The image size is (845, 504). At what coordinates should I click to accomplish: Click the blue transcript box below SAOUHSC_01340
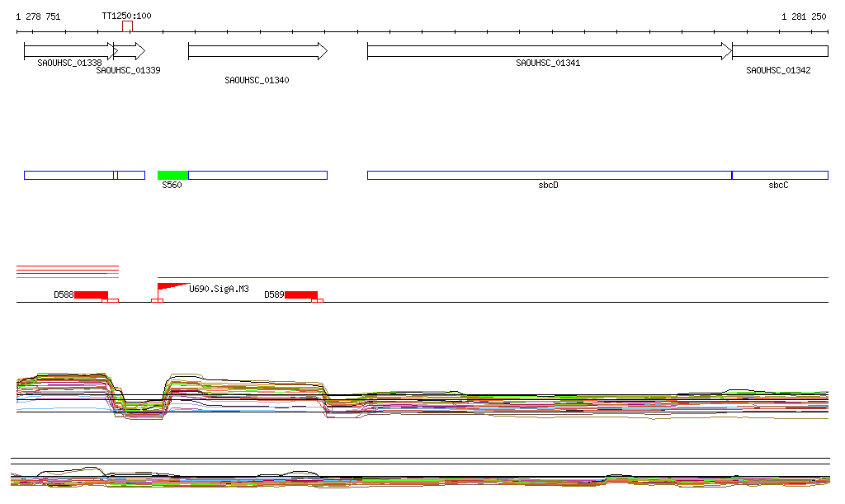click(257, 175)
